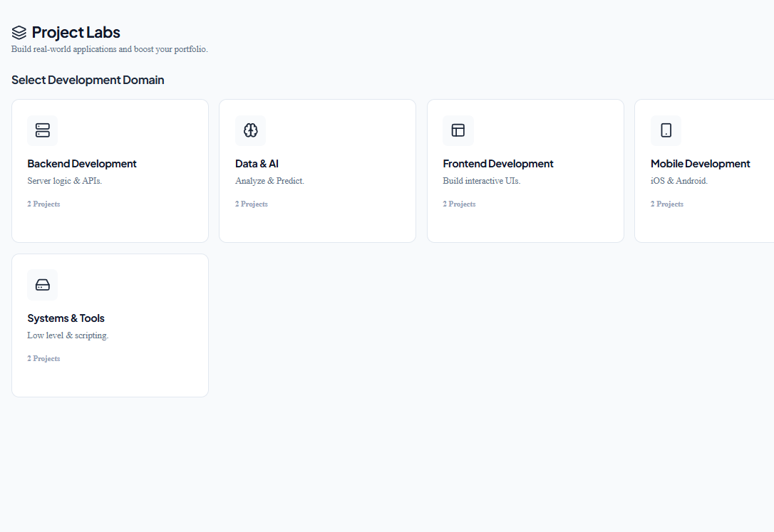Click the Project Labs heading text

[x=76, y=32]
